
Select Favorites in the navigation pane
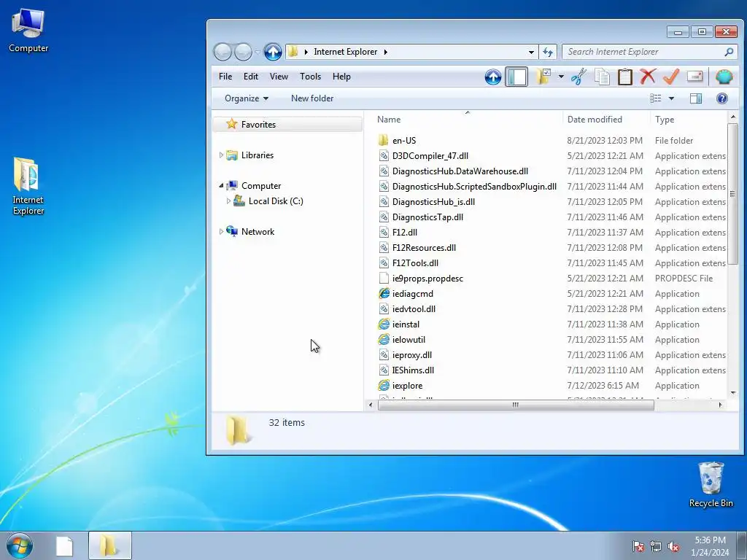pyautogui.click(x=258, y=124)
